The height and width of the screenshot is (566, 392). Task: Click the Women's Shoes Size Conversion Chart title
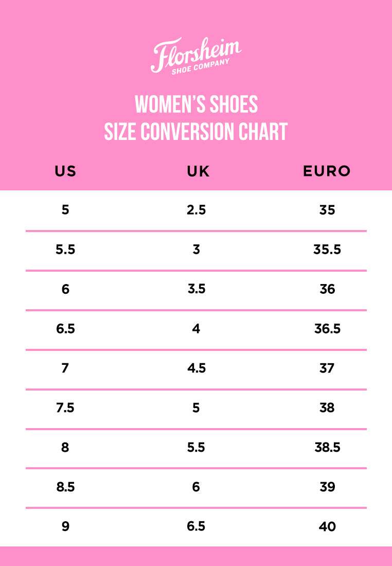[196, 118]
